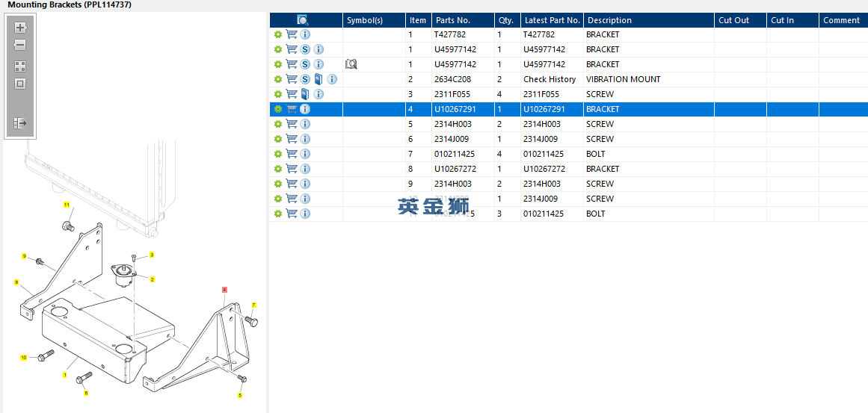Zoom out of the diagram
Image resolution: width=868 pixels, height=413 pixels.
tap(20, 45)
